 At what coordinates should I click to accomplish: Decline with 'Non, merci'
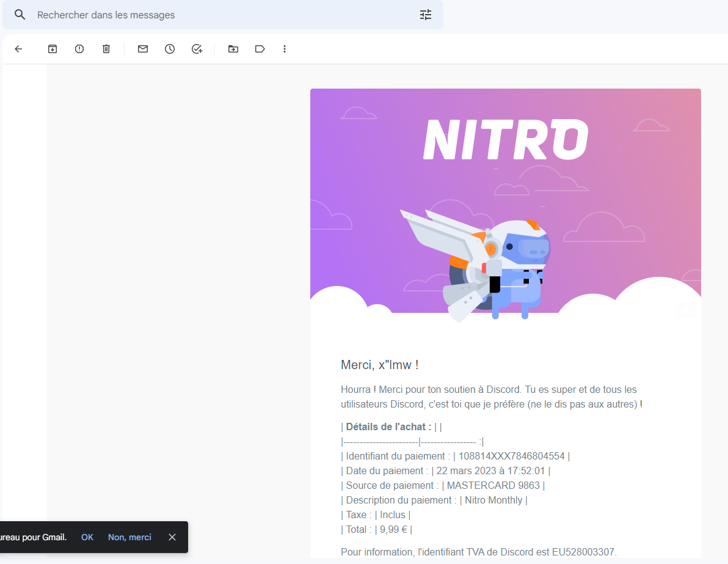pyautogui.click(x=129, y=538)
